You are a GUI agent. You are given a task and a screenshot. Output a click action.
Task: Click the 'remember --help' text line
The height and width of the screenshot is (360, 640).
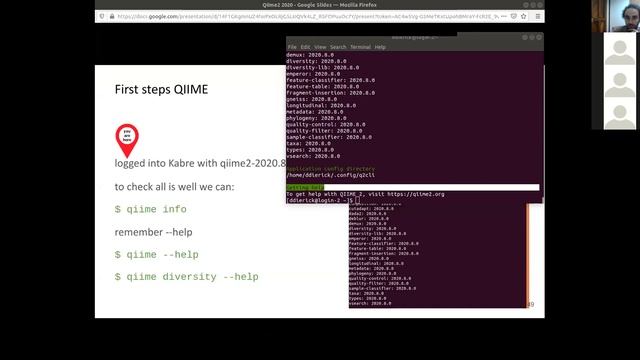tap(153, 232)
